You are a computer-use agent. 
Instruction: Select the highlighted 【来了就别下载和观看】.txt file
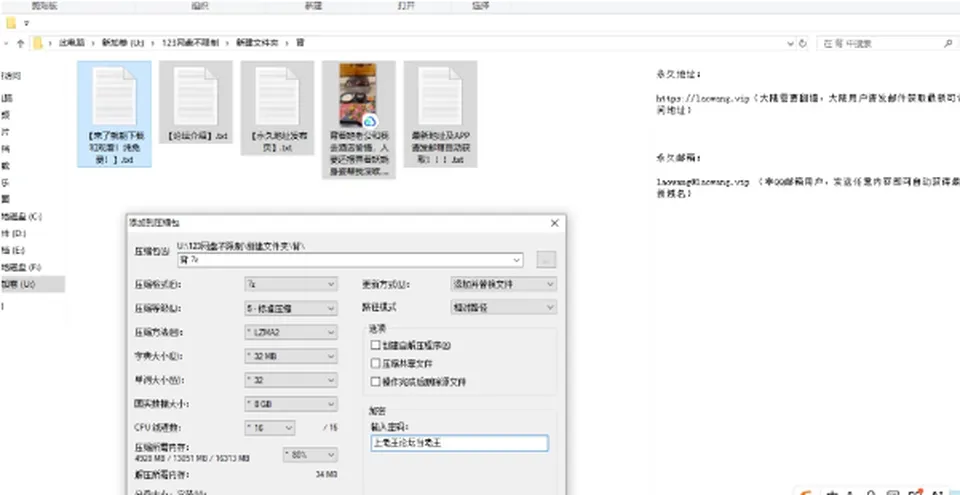tap(114, 114)
